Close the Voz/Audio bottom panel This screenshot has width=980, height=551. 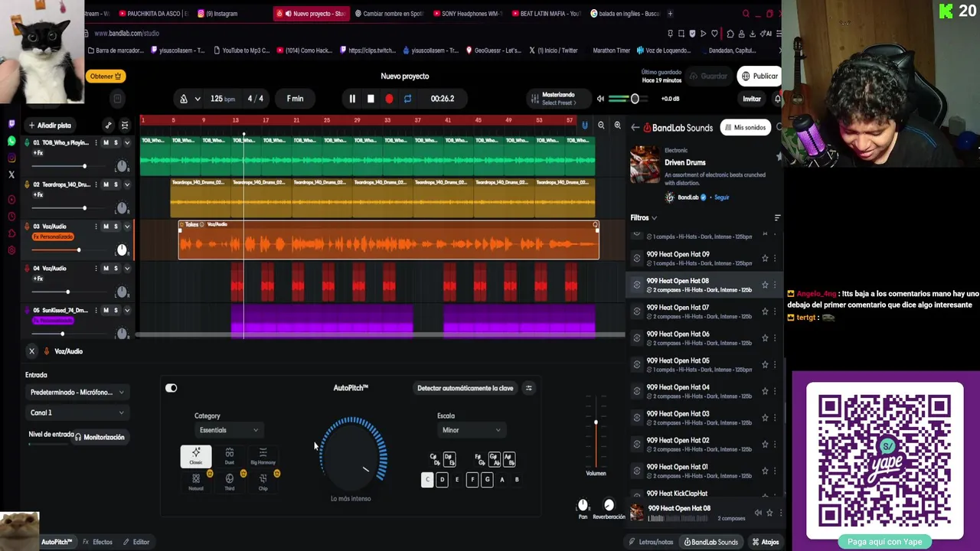[x=31, y=351]
